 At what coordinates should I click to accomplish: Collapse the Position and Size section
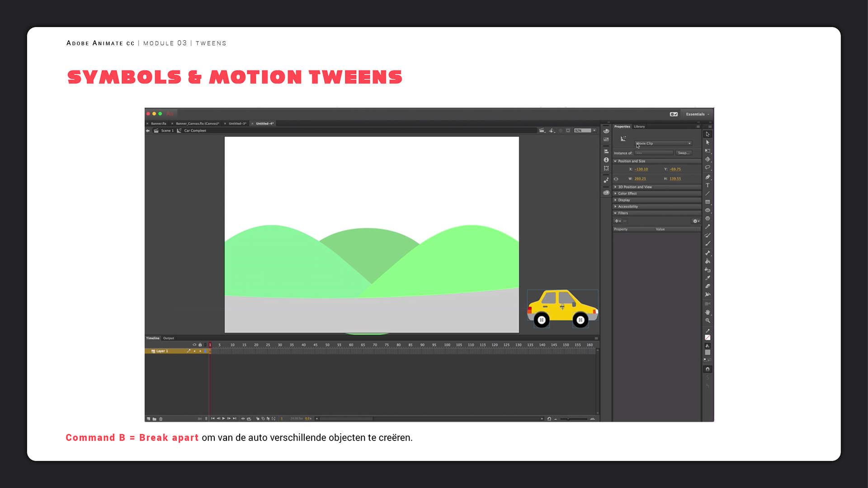(x=615, y=161)
